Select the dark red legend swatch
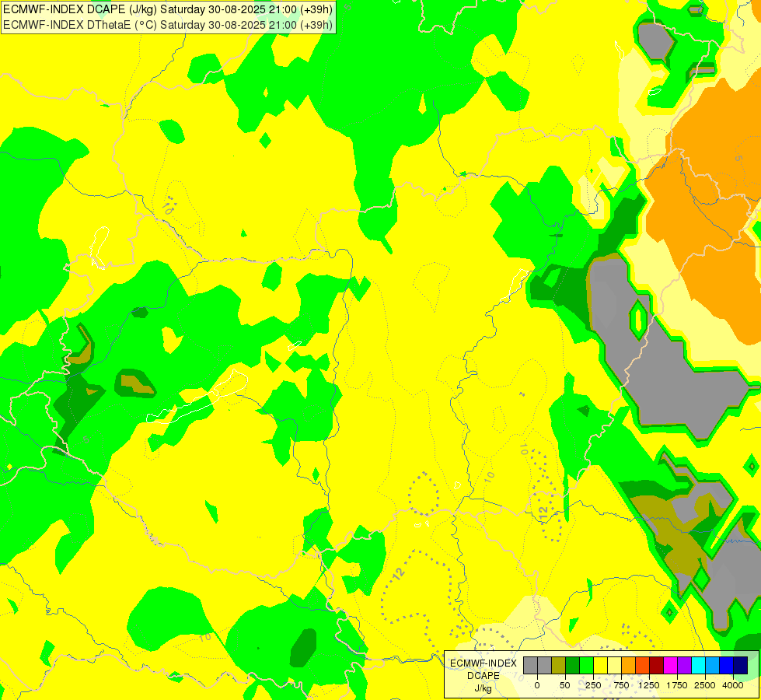This screenshot has height=700, width=761. click(656, 665)
